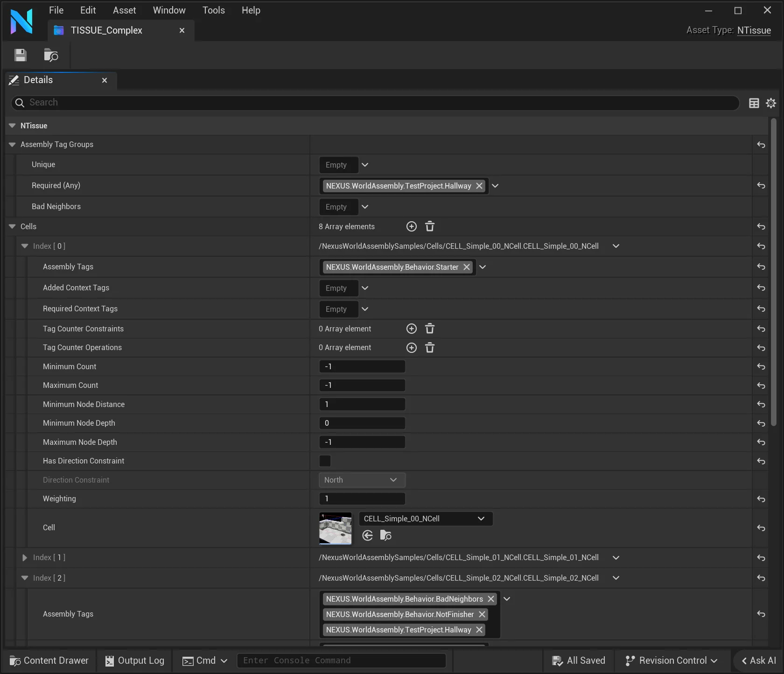Remove Behavior.BadNeighbors tag from Index 2
The height and width of the screenshot is (674, 784).
(491, 599)
